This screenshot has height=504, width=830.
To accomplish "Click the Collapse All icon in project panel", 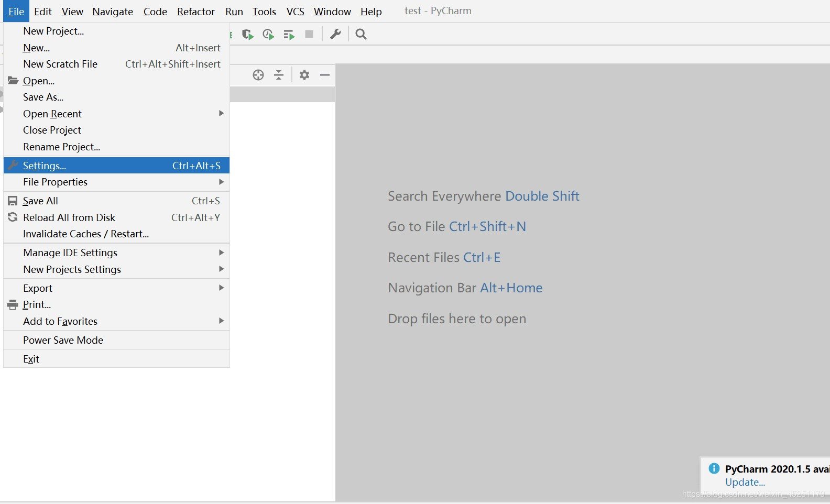I will [x=279, y=75].
